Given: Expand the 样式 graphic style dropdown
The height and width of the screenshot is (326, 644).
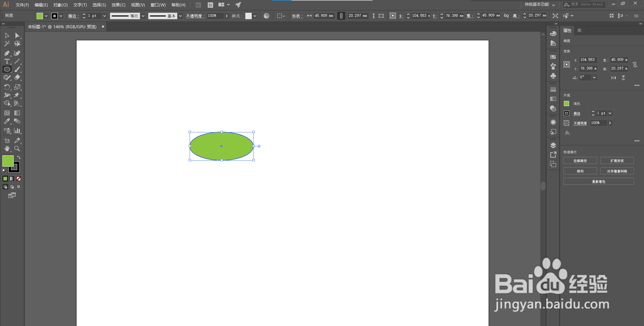Looking at the screenshot, I should 255,16.
